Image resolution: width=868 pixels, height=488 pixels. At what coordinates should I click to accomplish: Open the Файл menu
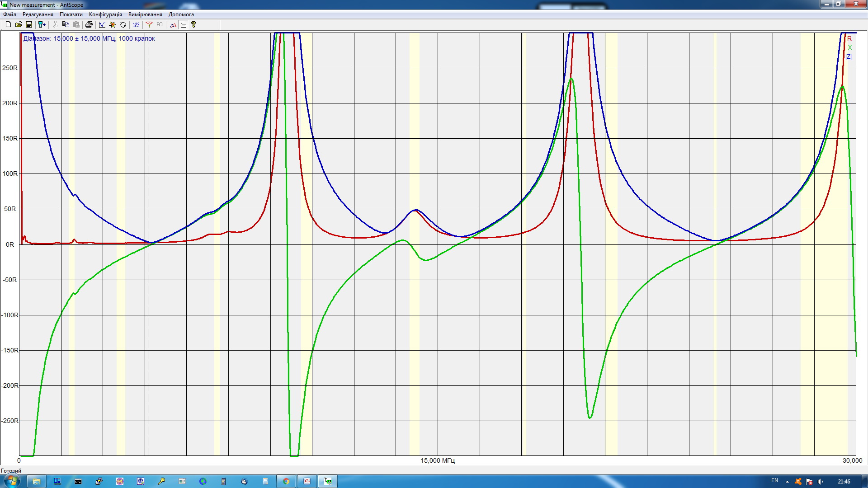point(9,14)
